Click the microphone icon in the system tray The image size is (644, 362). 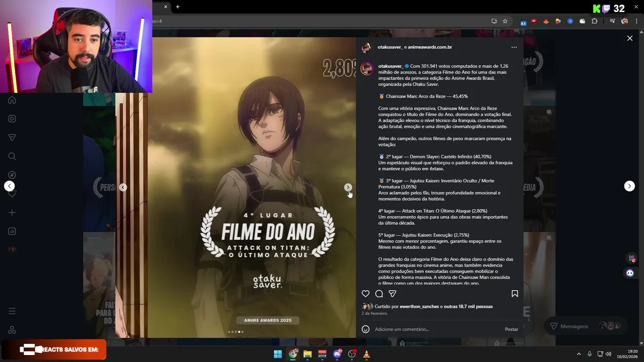590,354
